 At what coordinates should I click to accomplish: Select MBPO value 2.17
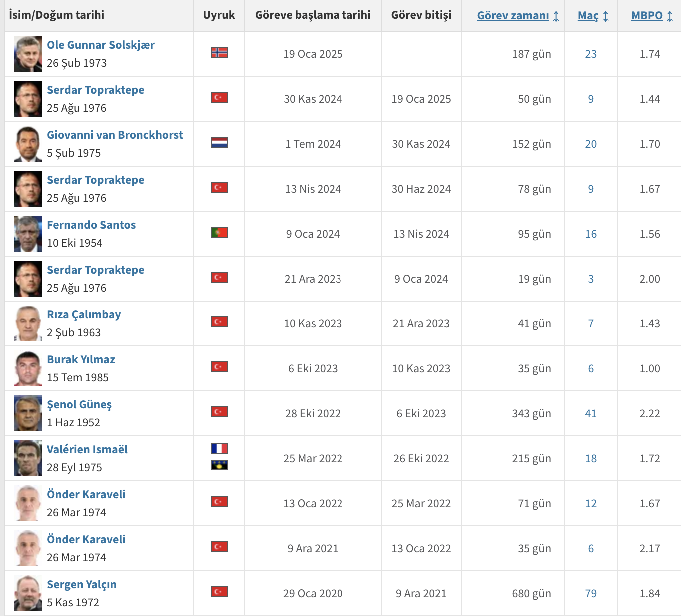click(x=650, y=548)
